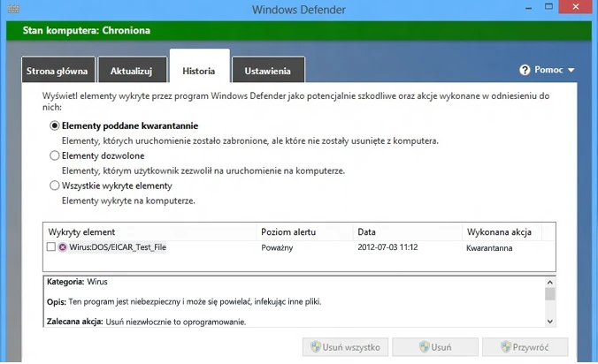Click the Zalecana akcja line in details
Screen dimensions: 598x364
coord(147,322)
